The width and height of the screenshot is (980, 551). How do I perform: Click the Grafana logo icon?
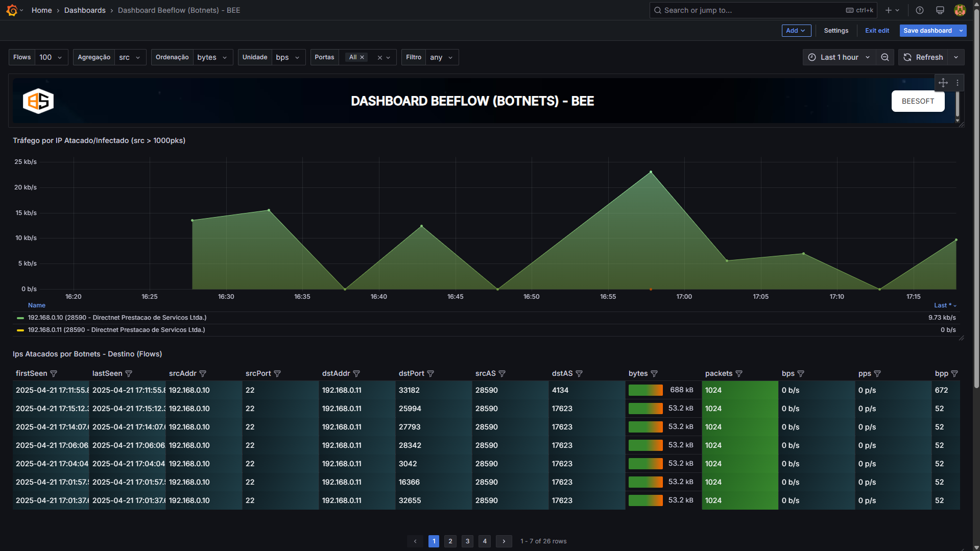(12, 10)
